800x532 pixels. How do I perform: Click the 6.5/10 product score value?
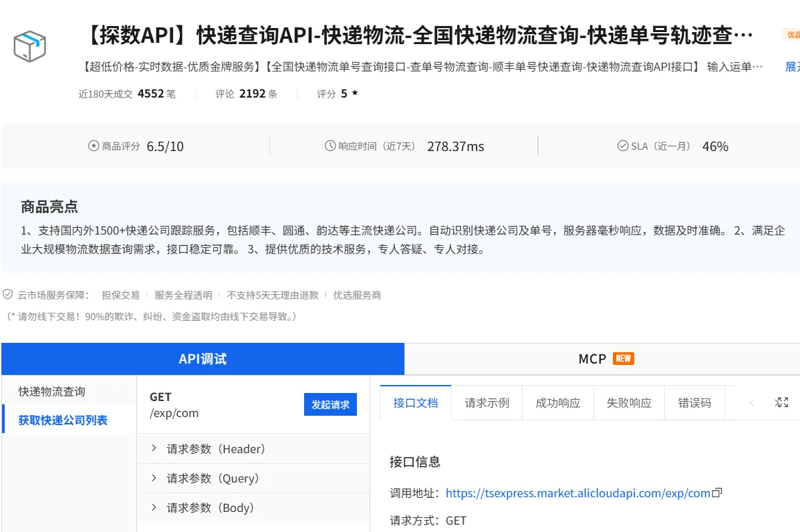click(x=165, y=146)
